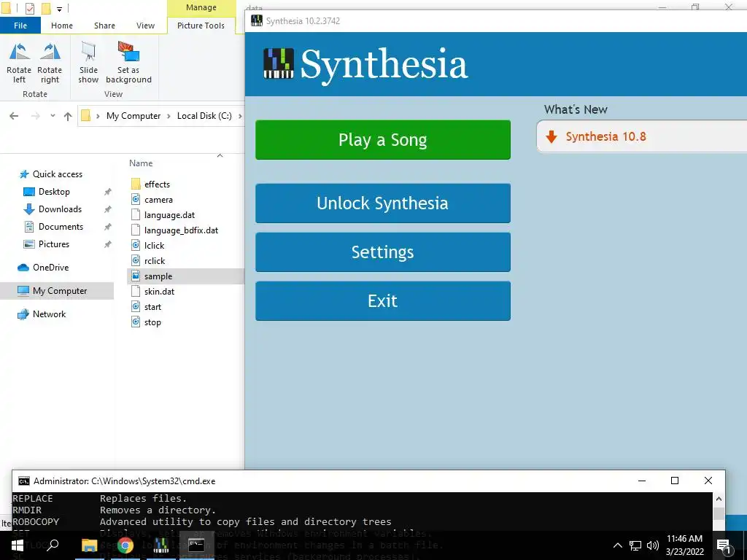Viewport: 747px width, 560px height.
Task: Open Synthesia Settings
Action: tap(382, 252)
